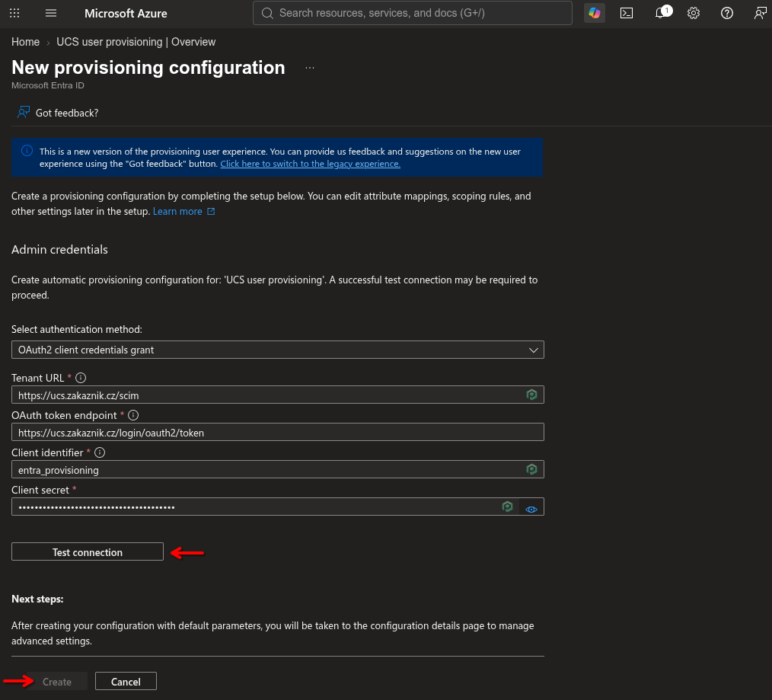Click the 'Admin credentials' heading

pyautogui.click(x=59, y=249)
